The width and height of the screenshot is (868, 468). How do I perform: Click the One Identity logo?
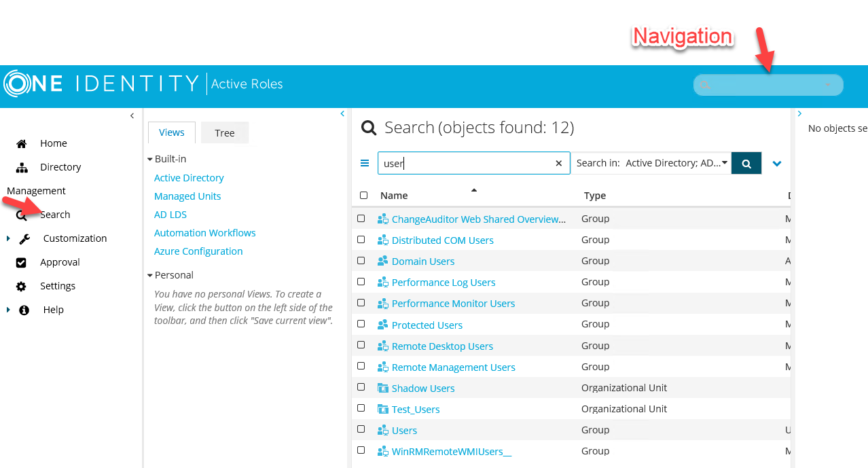point(102,84)
